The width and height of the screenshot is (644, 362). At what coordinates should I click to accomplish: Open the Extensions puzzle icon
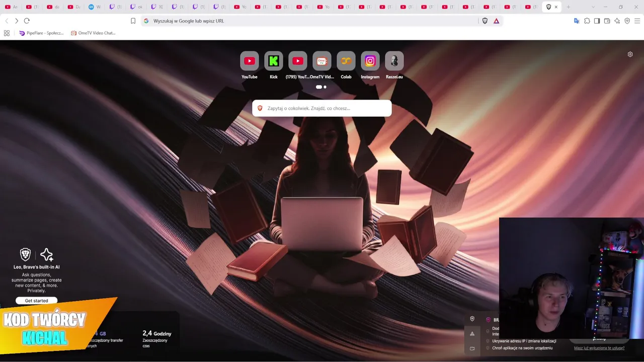tap(587, 21)
